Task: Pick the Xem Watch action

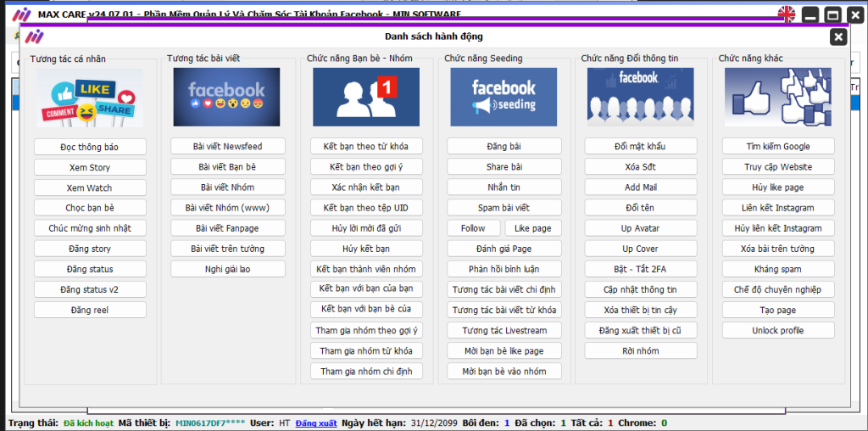Action: [90, 188]
